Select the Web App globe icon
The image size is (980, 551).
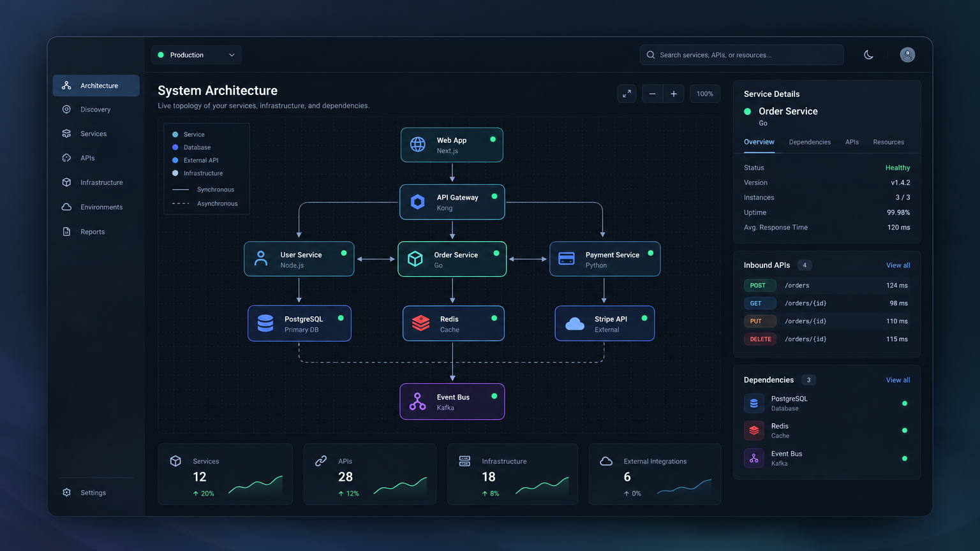418,145
